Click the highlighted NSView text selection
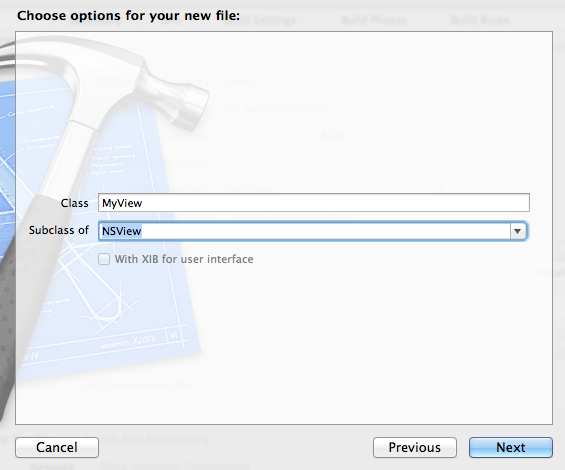This screenshot has height=470, width=565. pyautogui.click(x=121, y=231)
